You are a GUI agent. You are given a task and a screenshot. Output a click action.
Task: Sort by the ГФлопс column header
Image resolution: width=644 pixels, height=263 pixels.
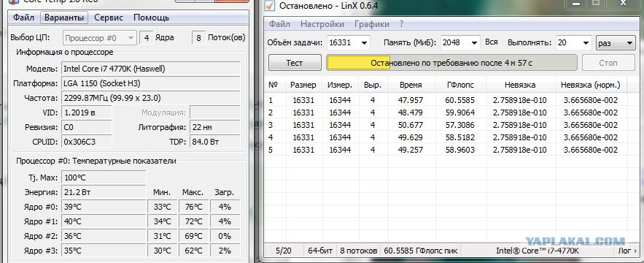(460, 85)
